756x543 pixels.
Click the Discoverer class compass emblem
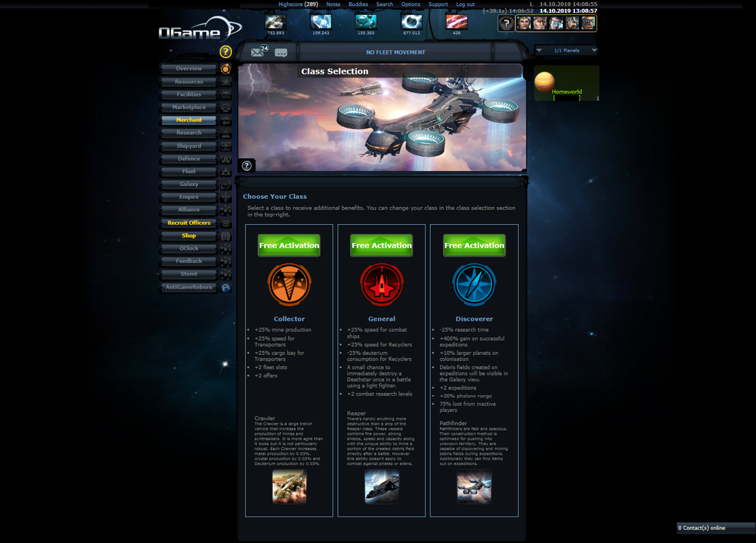[x=474, y=284]
